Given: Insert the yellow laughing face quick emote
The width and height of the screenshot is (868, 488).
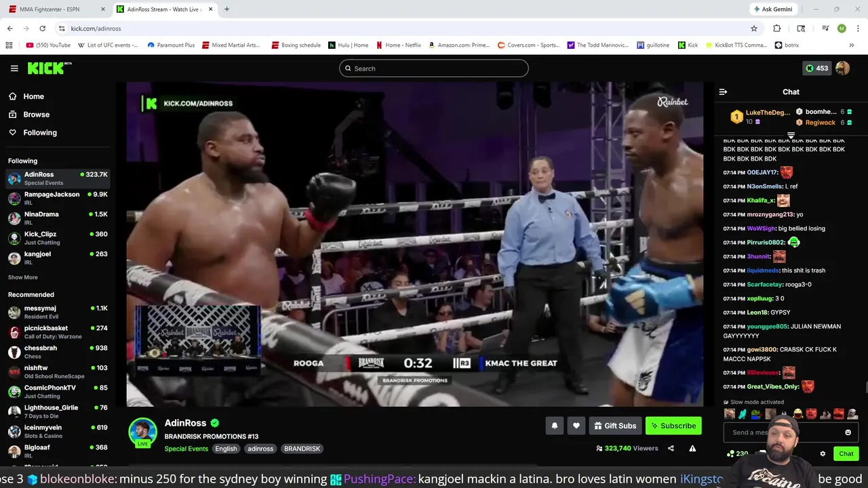Looking at the screenshot, I should click(797, 414).
